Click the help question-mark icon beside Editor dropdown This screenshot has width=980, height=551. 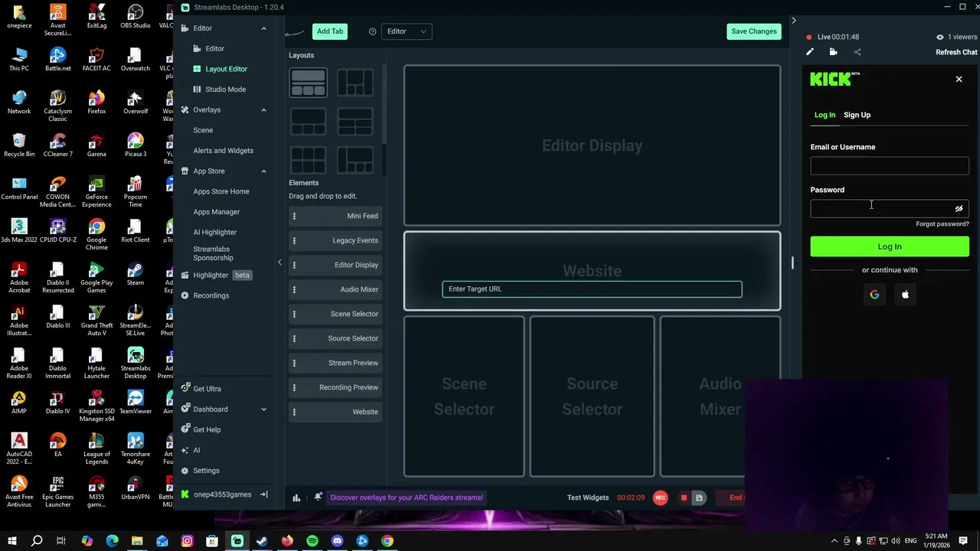372,31
